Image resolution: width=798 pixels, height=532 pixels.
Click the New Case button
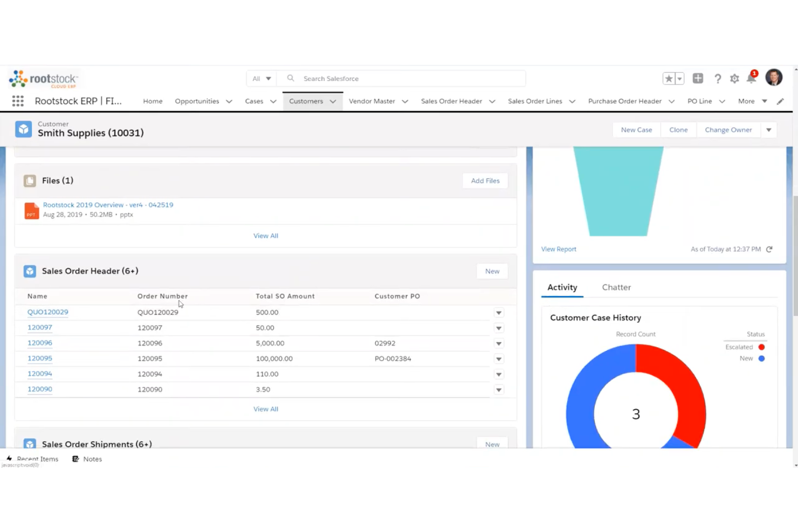click(636, 130)
